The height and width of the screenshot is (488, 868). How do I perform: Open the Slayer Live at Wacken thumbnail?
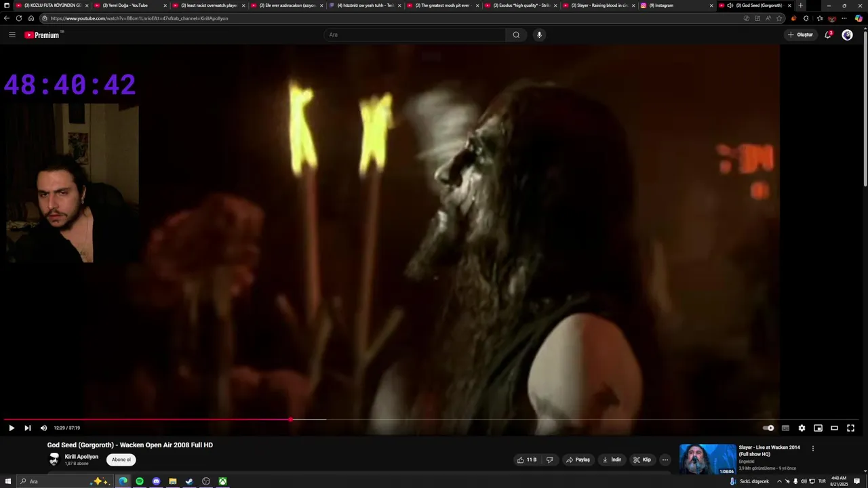point(707,460)
